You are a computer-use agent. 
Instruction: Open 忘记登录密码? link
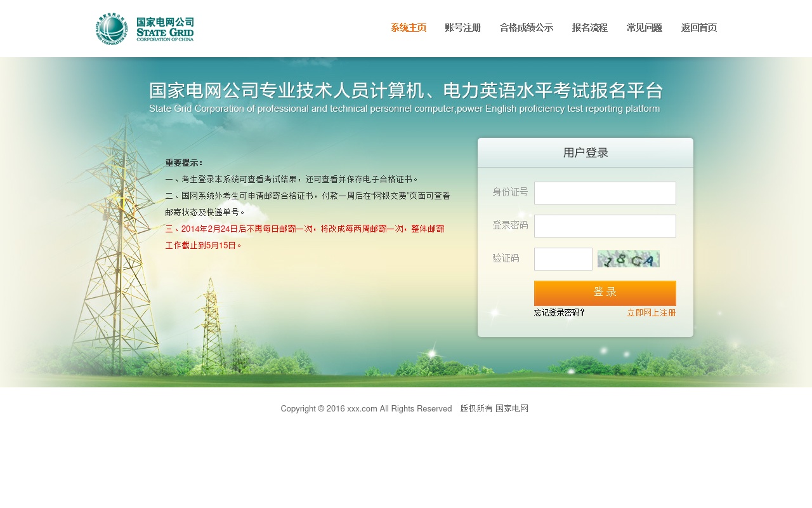[560, 313]
